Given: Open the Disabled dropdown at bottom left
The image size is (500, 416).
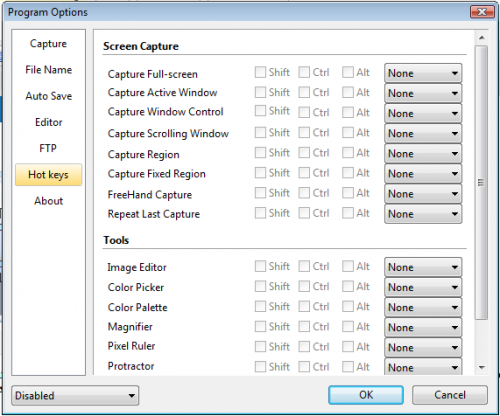Looking at the screenshot, I should click(x=75, y=395).
